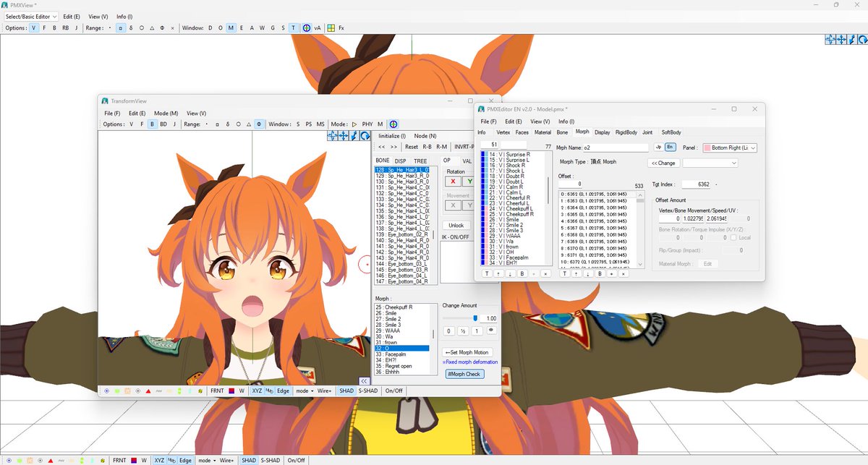
Task: Click the first pan arrows icon in TransformView
Action: point(332,135)
